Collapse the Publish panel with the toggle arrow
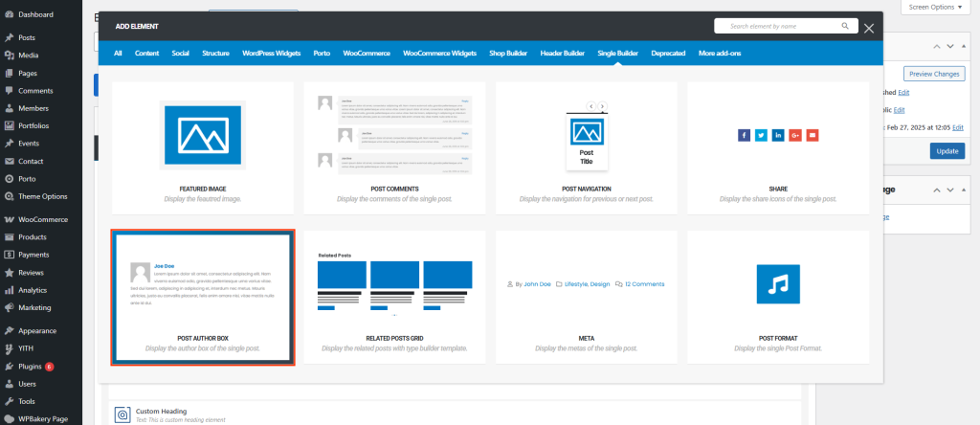Viewport: 980px width, 425px height. pyautogui.click(x=966, y=46)
